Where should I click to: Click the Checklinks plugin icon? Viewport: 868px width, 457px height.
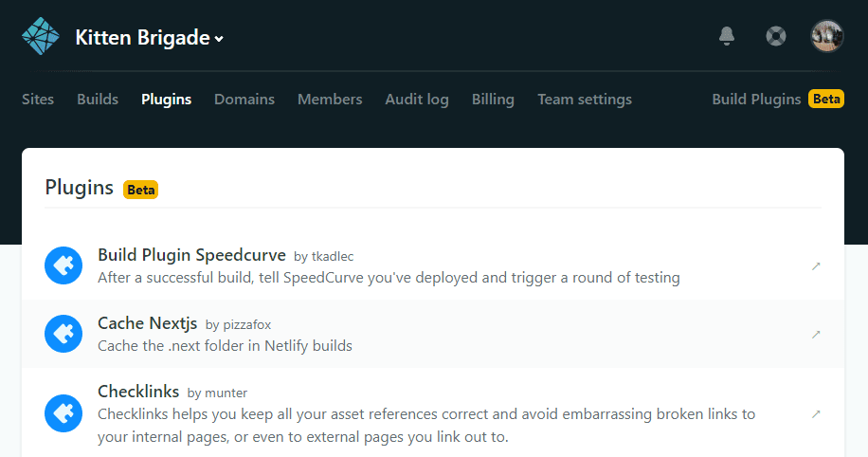[63, 413]
